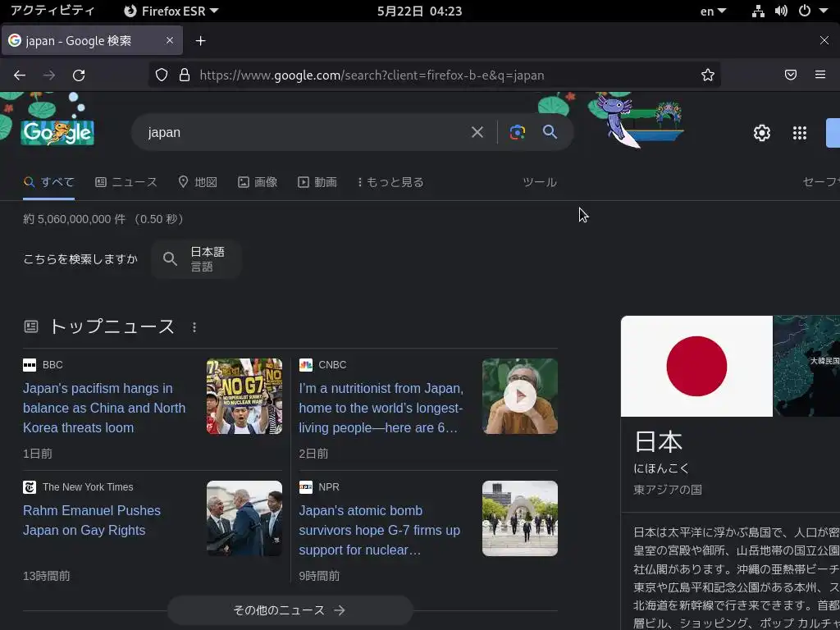Click the BBC source label

[x=52, y=365]
